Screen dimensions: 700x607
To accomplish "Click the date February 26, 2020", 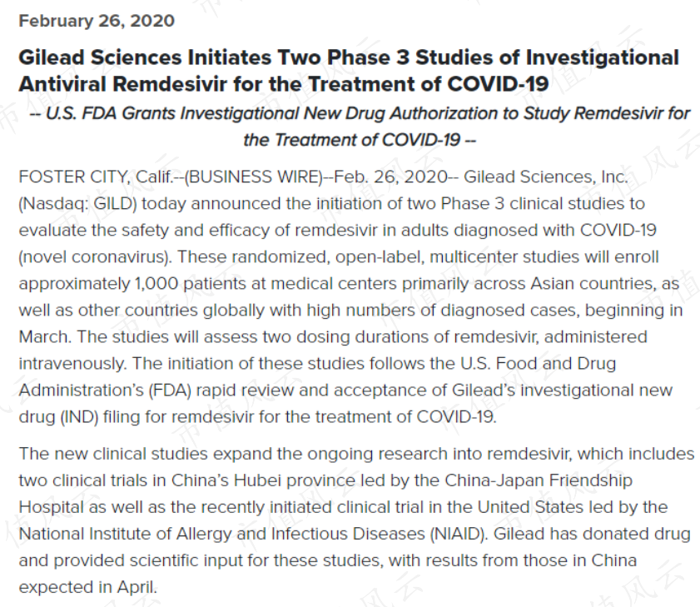I will coord(97,21).
